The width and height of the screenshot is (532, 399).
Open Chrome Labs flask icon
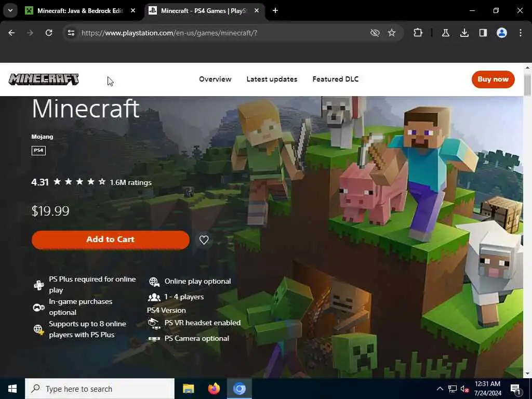(445, 33)
